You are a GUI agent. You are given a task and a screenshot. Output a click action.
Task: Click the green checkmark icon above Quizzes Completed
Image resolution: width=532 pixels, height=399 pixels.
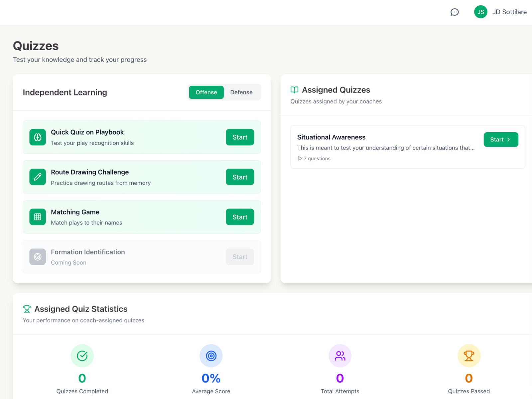click(x=82, y=355)
